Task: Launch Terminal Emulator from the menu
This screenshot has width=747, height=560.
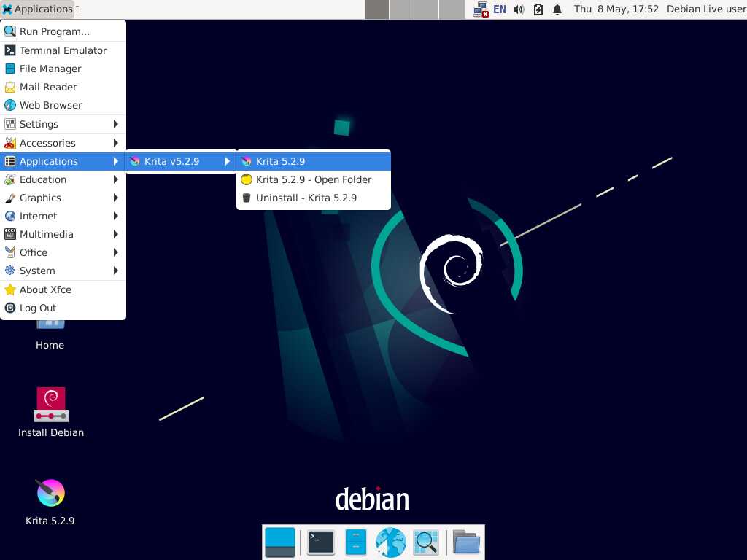Action: 63,50
